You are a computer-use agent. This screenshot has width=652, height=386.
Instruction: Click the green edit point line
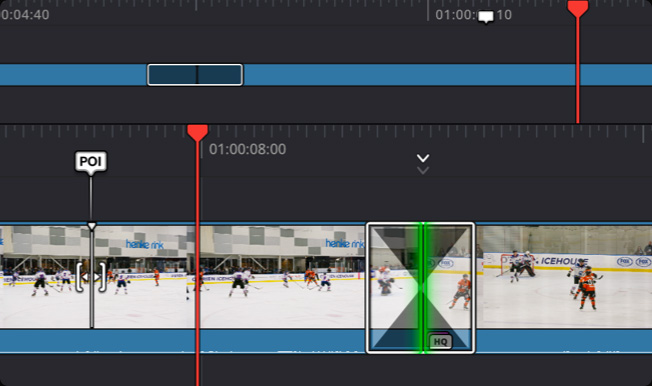(423, 288)
